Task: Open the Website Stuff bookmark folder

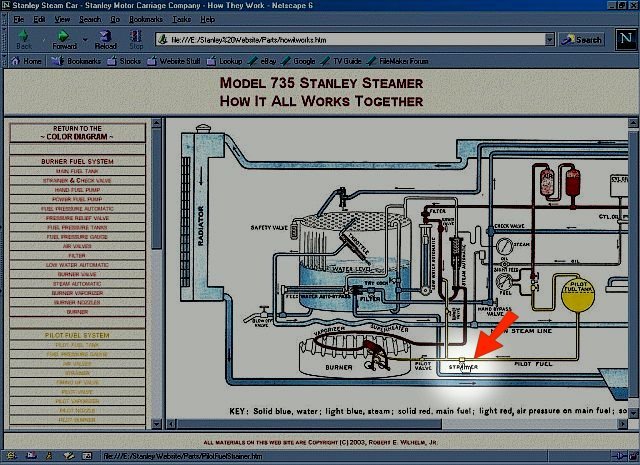Action: (174, 61)
